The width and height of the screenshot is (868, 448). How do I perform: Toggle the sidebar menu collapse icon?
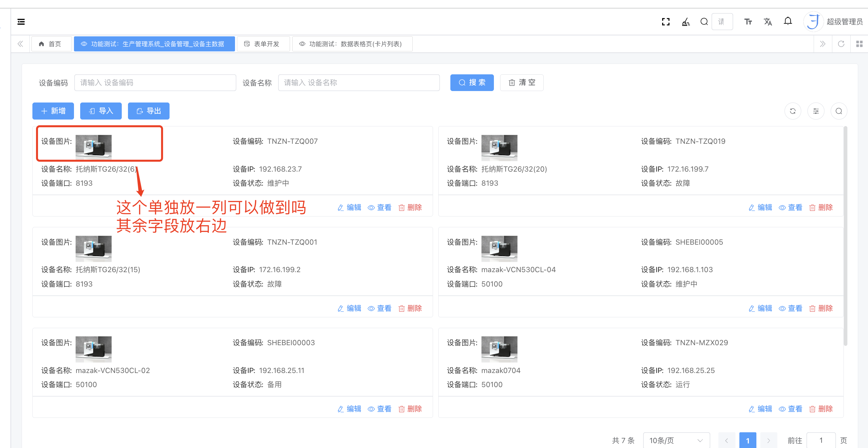(x=21, y=22)
